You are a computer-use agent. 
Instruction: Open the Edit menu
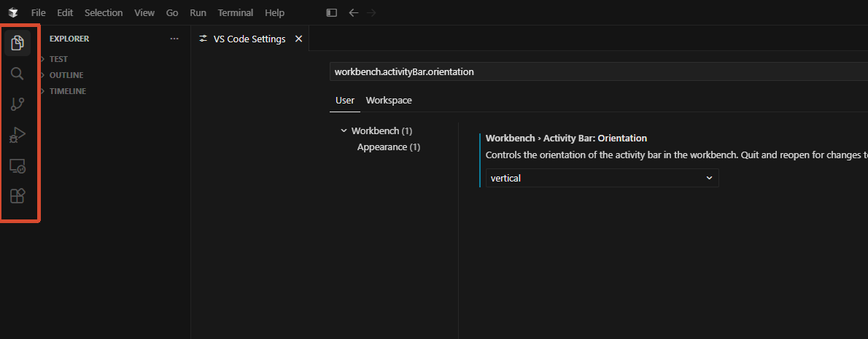[x=66, y=12]
